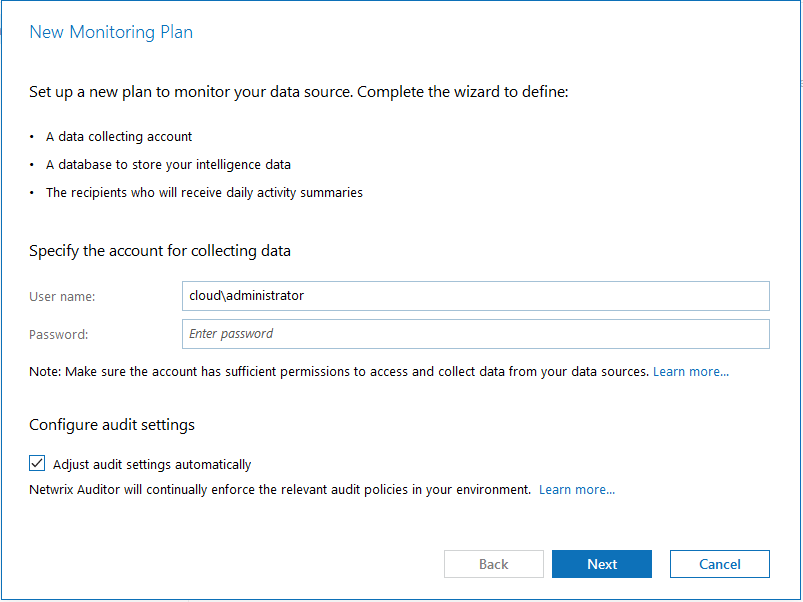The image size is (803, 602).
Task: Click the disabled Back button
Action: 493,564
